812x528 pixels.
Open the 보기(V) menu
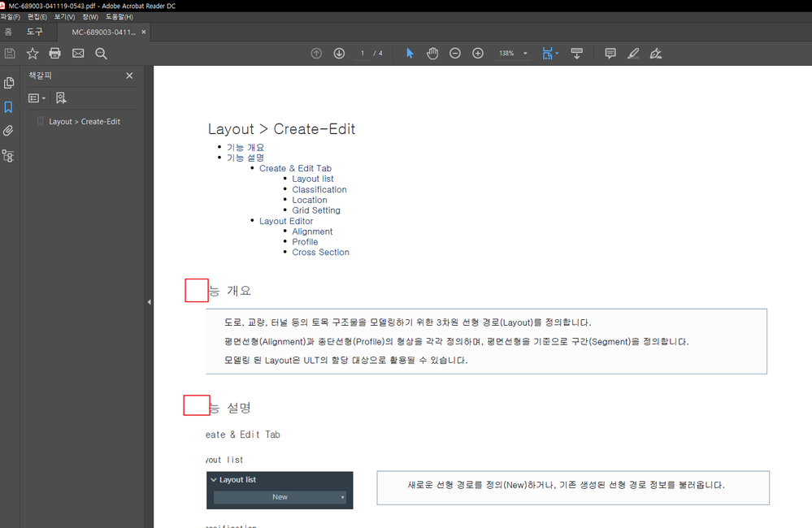65,17
